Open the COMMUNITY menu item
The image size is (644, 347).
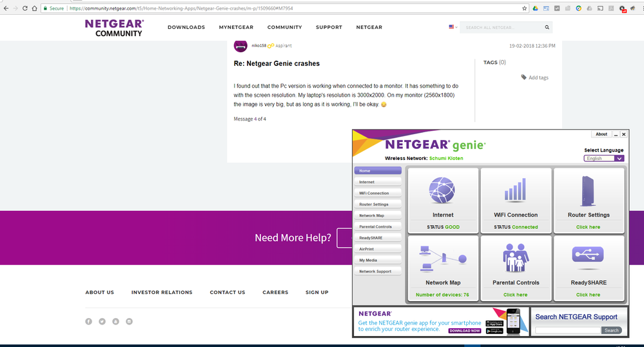click(285, 27)
